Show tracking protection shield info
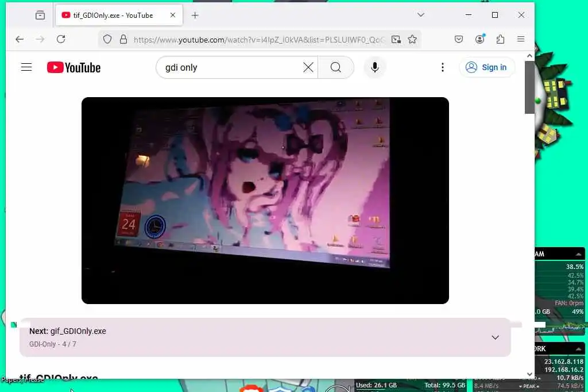Screen dimensions: 588x392 [107, 39]
